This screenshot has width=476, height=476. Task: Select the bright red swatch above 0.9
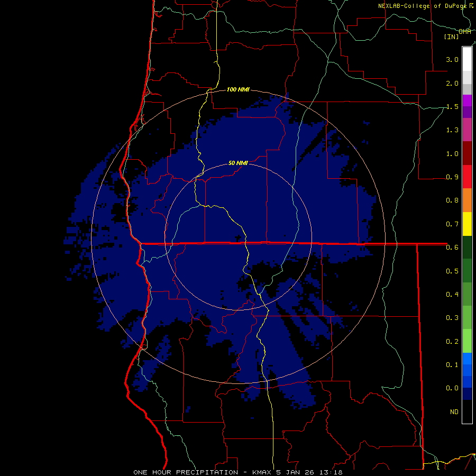click(467, 177)
